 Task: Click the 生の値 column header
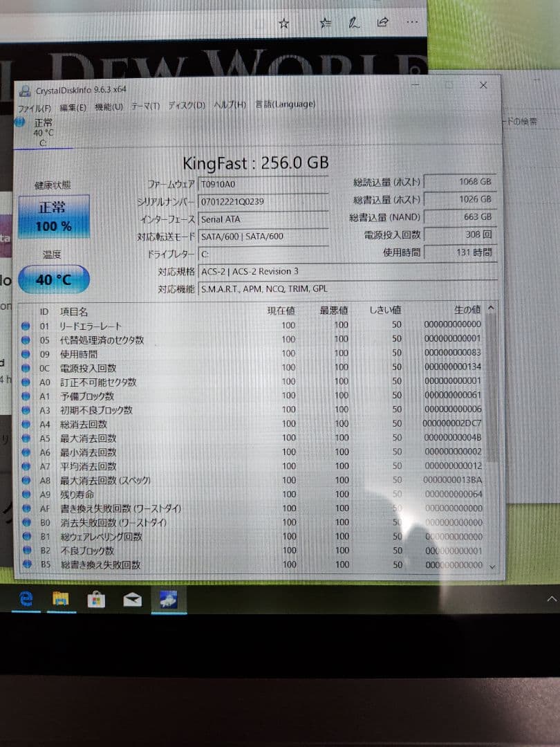point(467,310)
